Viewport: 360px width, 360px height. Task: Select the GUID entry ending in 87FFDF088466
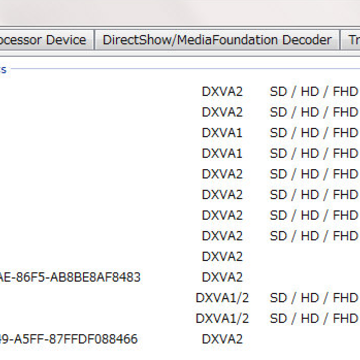tap(69, 339)
